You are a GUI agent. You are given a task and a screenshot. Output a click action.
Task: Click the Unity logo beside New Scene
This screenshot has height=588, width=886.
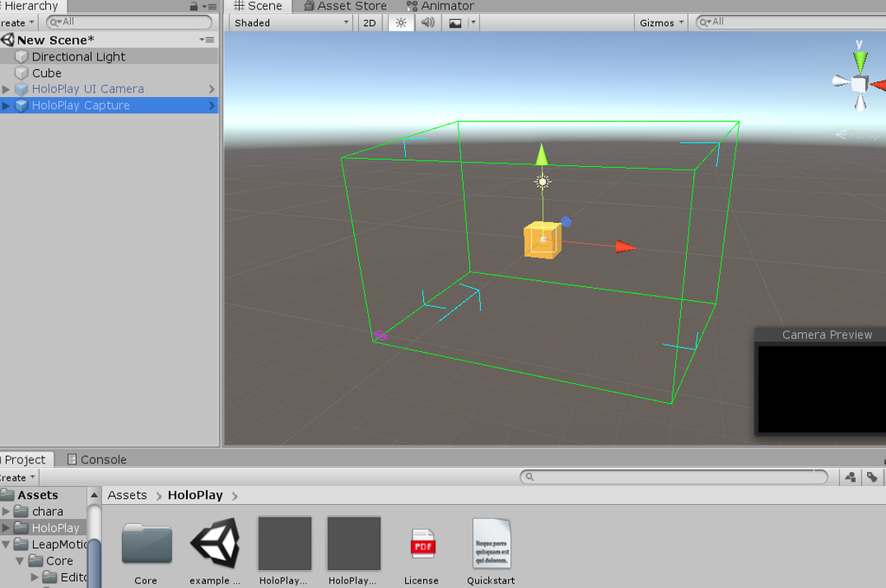coord(8,40)
